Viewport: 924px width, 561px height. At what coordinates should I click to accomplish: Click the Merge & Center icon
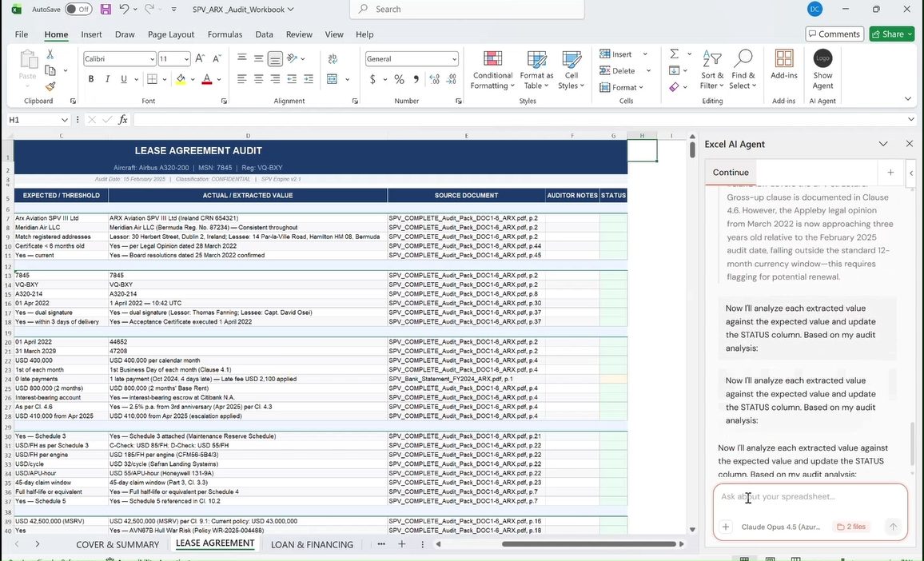coord(333,79)
